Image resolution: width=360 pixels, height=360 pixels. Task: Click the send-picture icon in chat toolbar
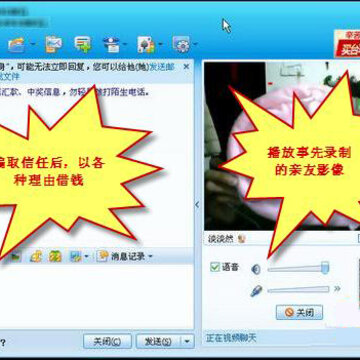click(x=75, y=256)
